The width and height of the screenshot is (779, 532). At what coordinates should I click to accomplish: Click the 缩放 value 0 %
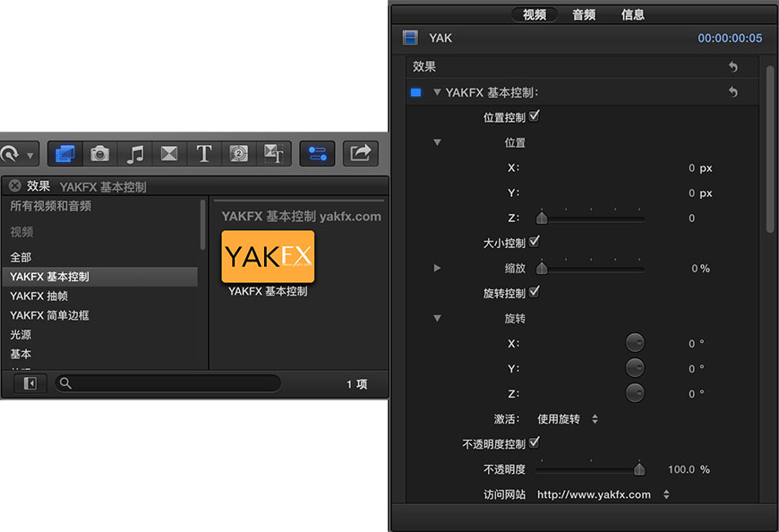pos(700,269)
